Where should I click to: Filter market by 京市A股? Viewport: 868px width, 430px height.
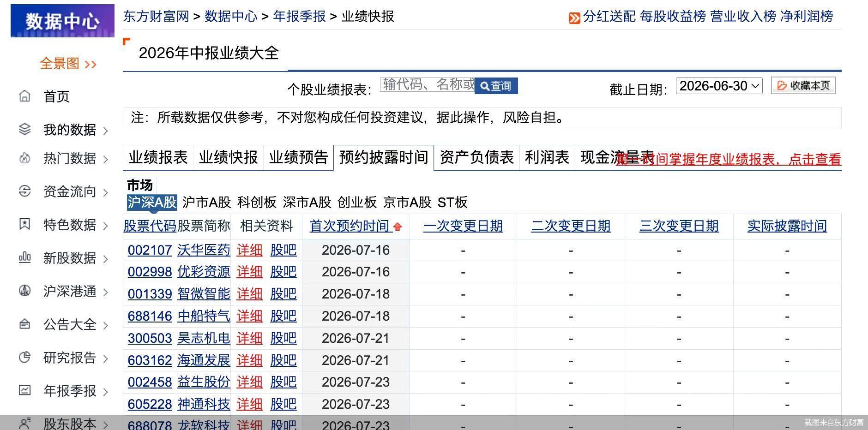tap(407, 202)
